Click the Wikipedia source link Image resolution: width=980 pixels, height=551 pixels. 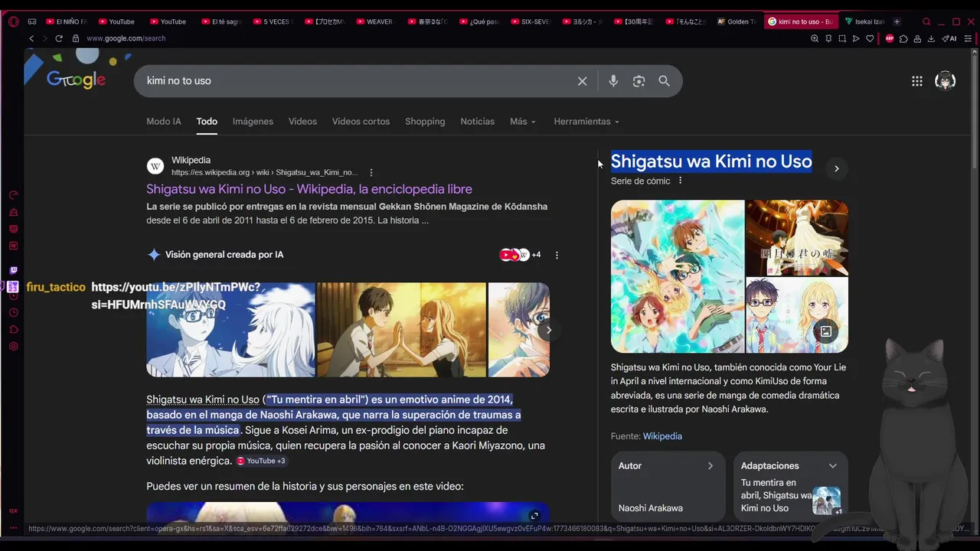(662, 436)
